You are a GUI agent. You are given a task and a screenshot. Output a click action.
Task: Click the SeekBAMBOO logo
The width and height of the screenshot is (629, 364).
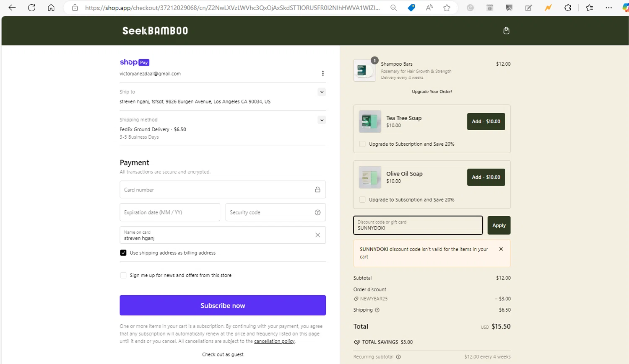click(155, 31)
